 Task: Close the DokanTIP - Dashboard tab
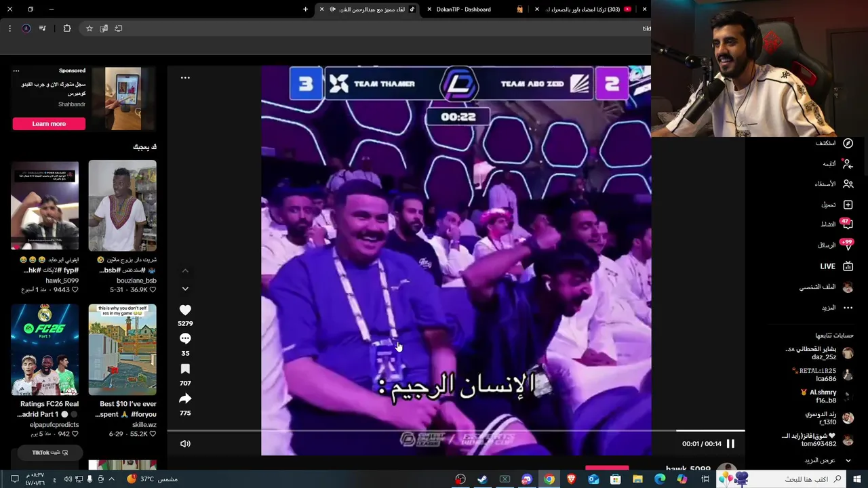(x=429, y=9)
